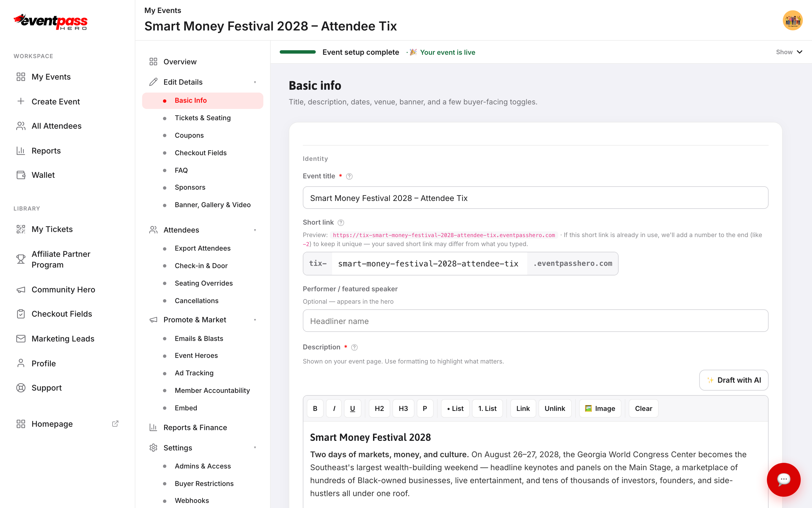Insert an Image into description
Viewport: 812px width, 508px height.
(x=600, y=409)
